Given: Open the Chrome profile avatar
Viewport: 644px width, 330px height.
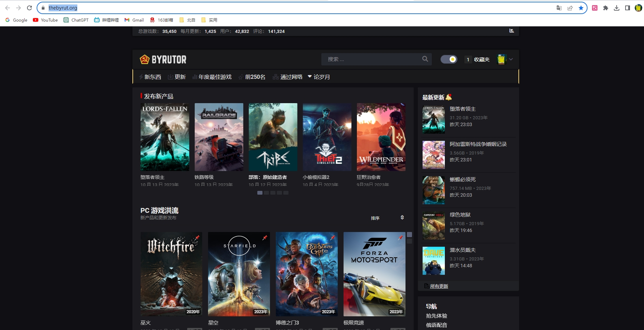Looking at the screenshot, I should (x=639, y=8).
